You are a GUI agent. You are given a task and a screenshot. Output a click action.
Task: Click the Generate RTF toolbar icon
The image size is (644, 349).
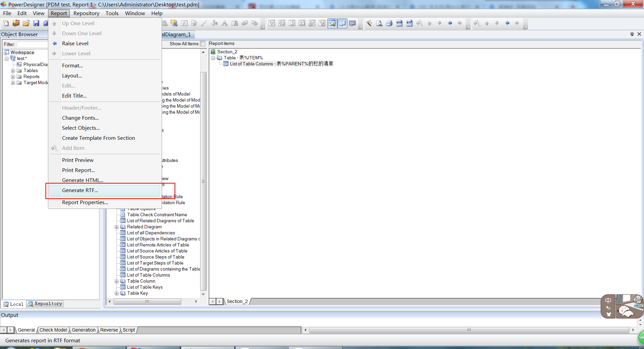[x=409, y=23]
